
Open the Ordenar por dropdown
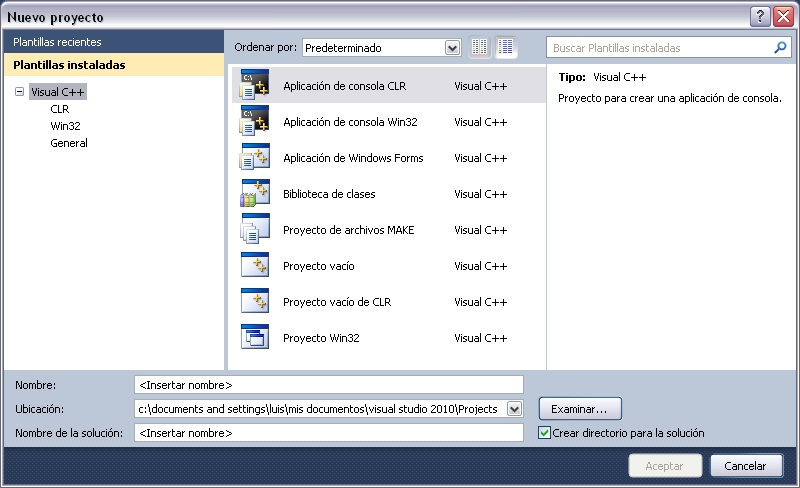(452, 48)
